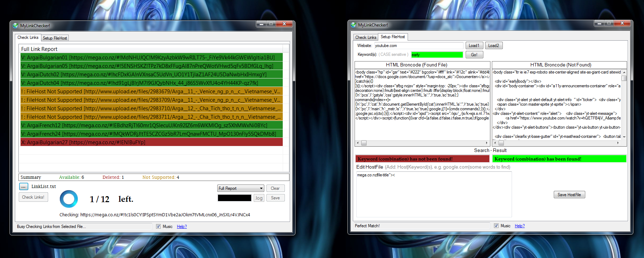Select the ArgaiBulgarian05 link row
The height and width of the screenshot is (258, 644).
tap(151, 66)
